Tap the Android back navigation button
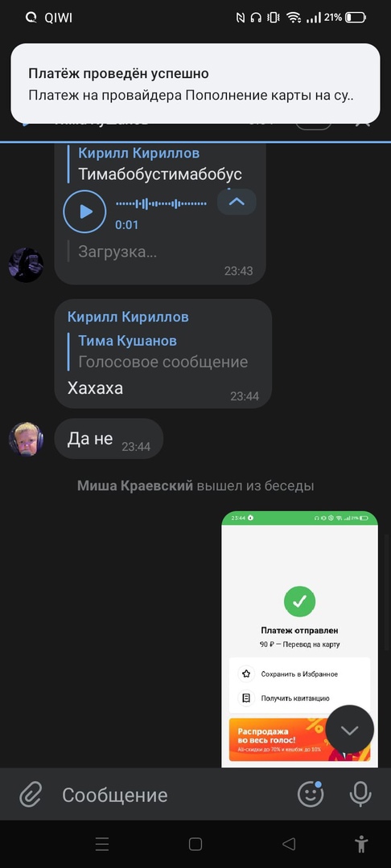 [289, 844]
